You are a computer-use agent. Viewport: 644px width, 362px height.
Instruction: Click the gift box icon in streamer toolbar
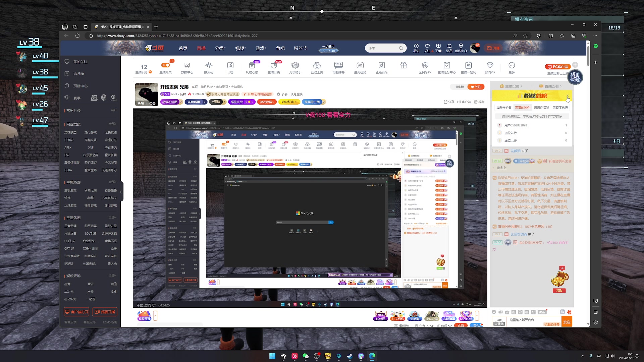pos(404,65)
